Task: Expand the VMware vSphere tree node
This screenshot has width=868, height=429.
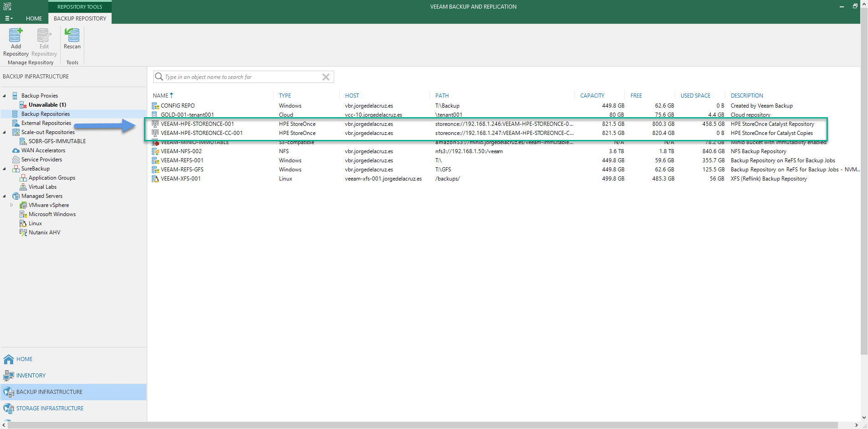Action: [x=12, y=205]
